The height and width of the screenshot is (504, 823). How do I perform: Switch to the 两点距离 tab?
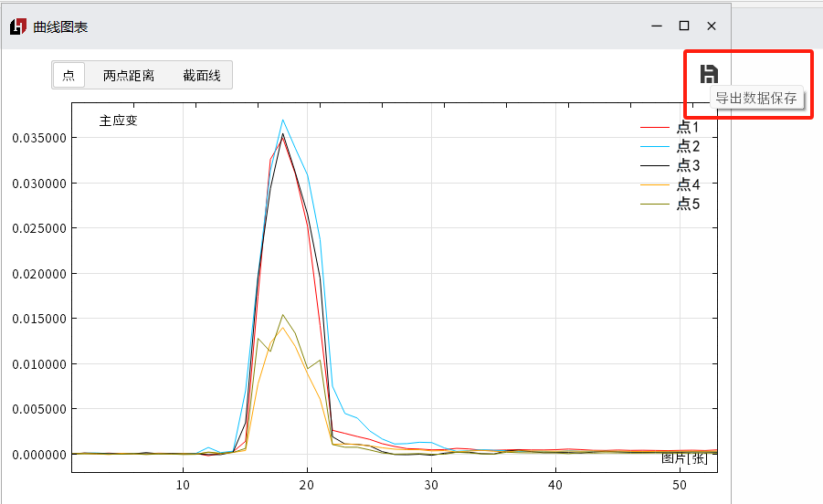128,76
